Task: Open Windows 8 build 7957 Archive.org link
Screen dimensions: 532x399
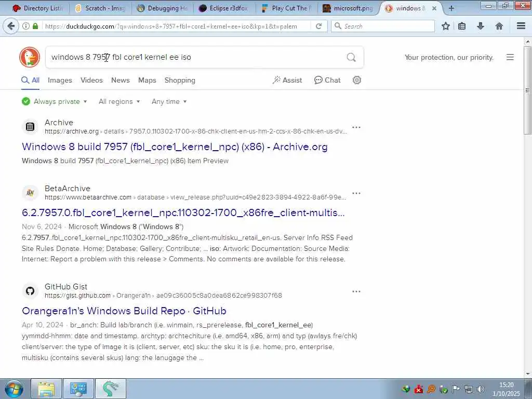Action: tap(175, 147)
